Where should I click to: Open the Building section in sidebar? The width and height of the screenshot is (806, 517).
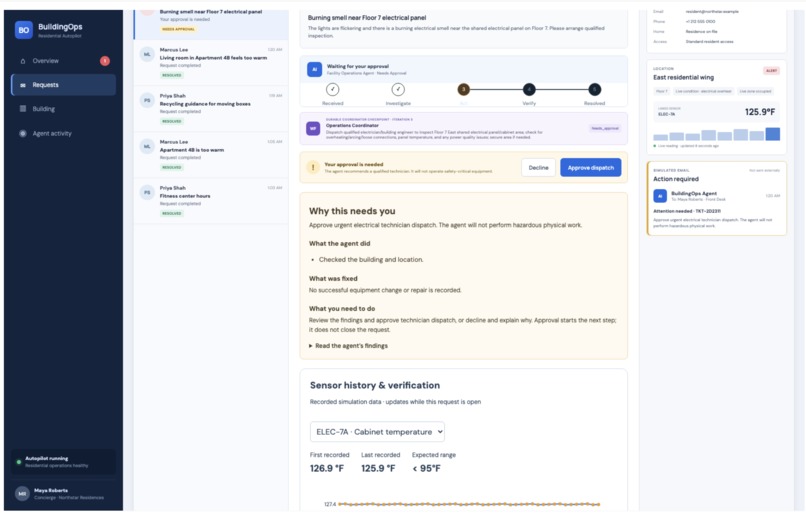tap(63, 109)
